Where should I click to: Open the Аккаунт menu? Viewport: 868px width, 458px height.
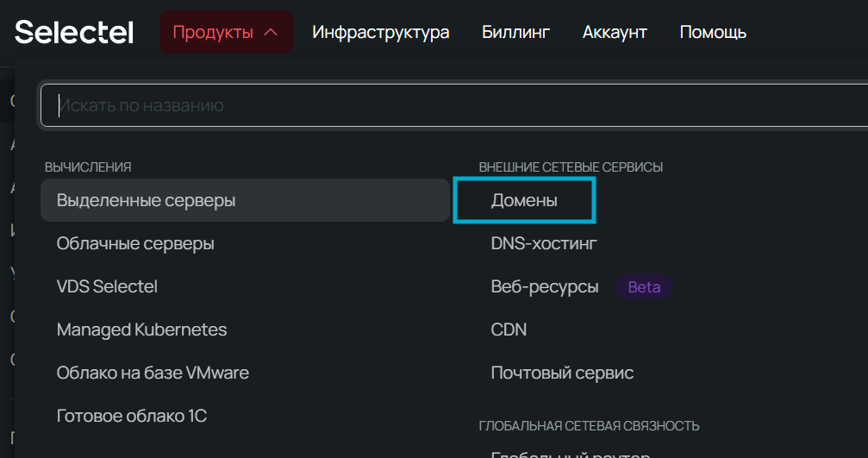615,32
